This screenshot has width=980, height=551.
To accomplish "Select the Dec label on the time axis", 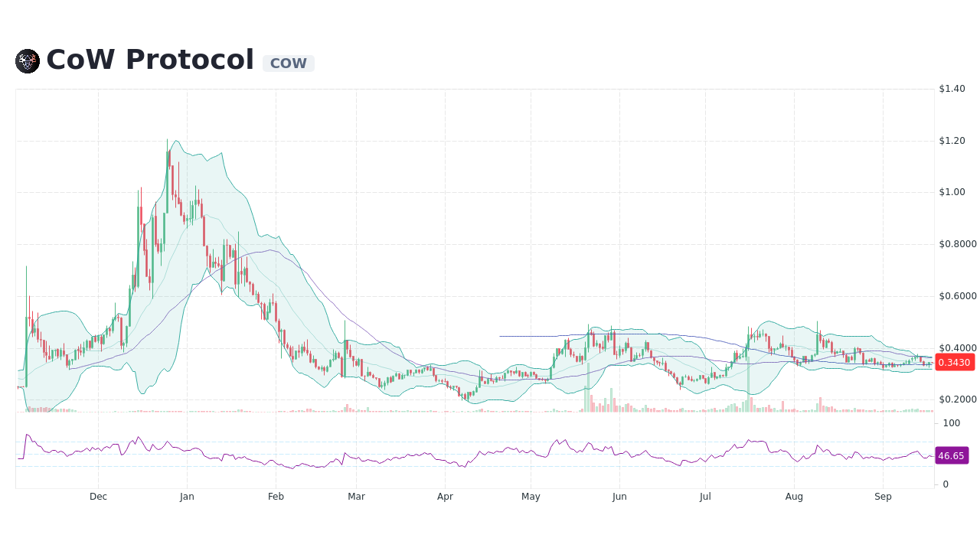I will point(98,497).
